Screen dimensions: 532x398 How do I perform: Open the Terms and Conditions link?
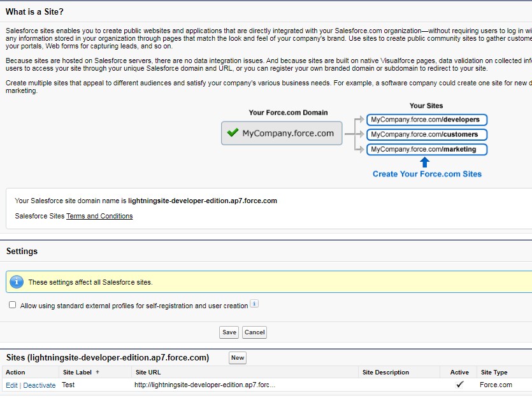pyautogui.click(x=99, y=216)
